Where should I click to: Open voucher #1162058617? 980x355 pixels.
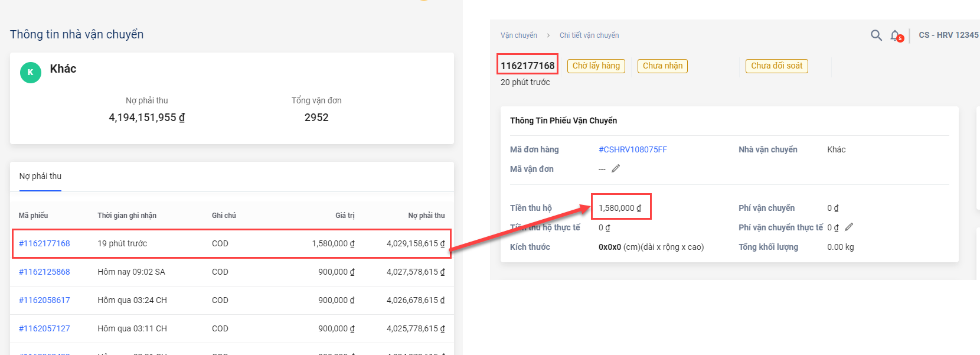point(44,300)
